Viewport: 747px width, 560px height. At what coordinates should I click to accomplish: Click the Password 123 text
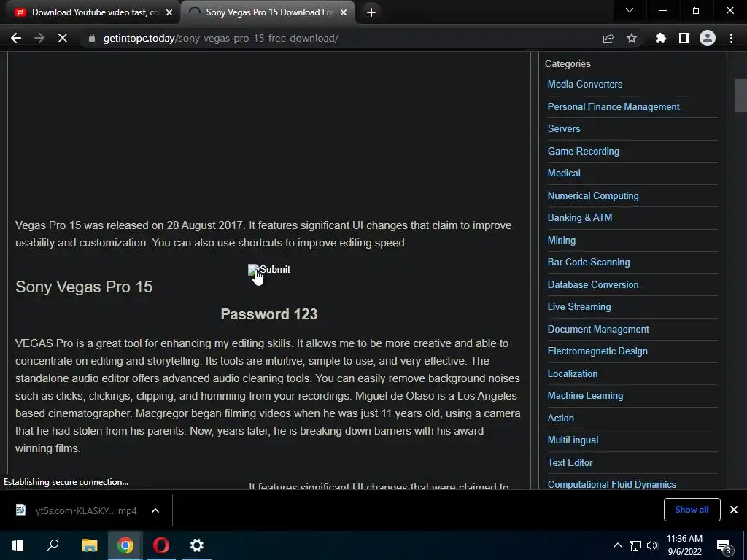[x=269, y=314]
